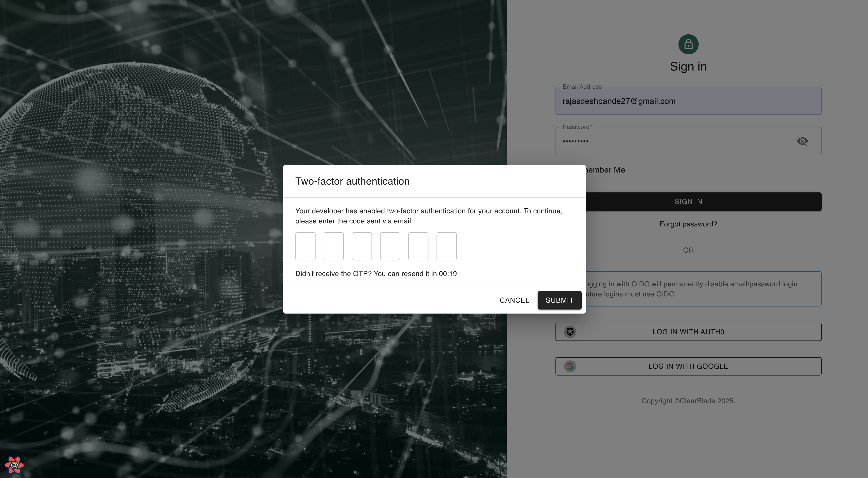Open the flower-shaped devtools icon in the corner

14,465
